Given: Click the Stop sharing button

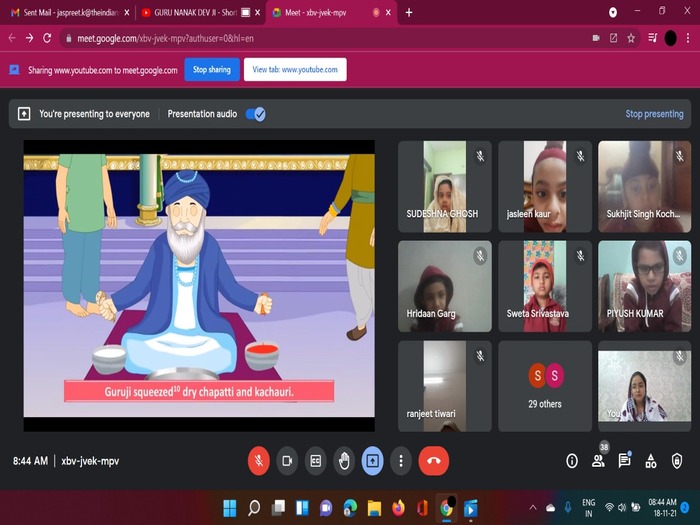Looking at the screenshot, I should 212,70.
